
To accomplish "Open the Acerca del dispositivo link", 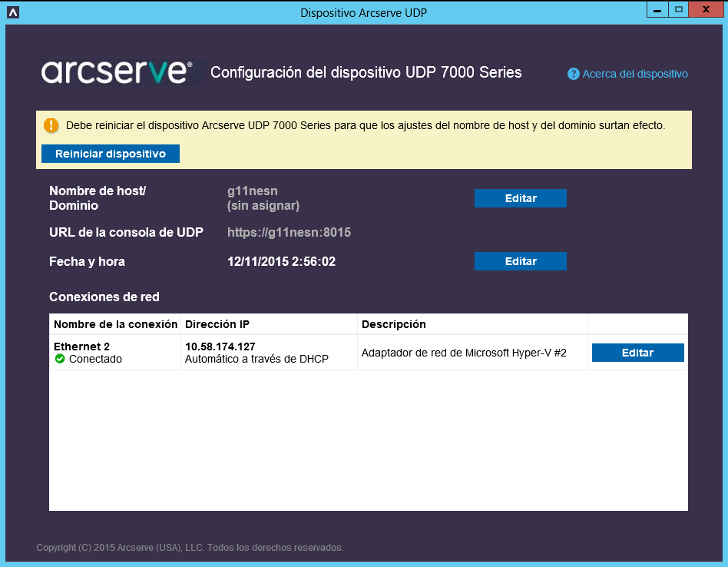I will (634, 74).
